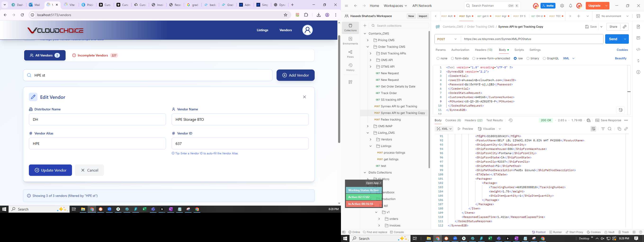Open Listings in CloudChoice header
The height and width of the screenshot is (242, 644).
262,30
